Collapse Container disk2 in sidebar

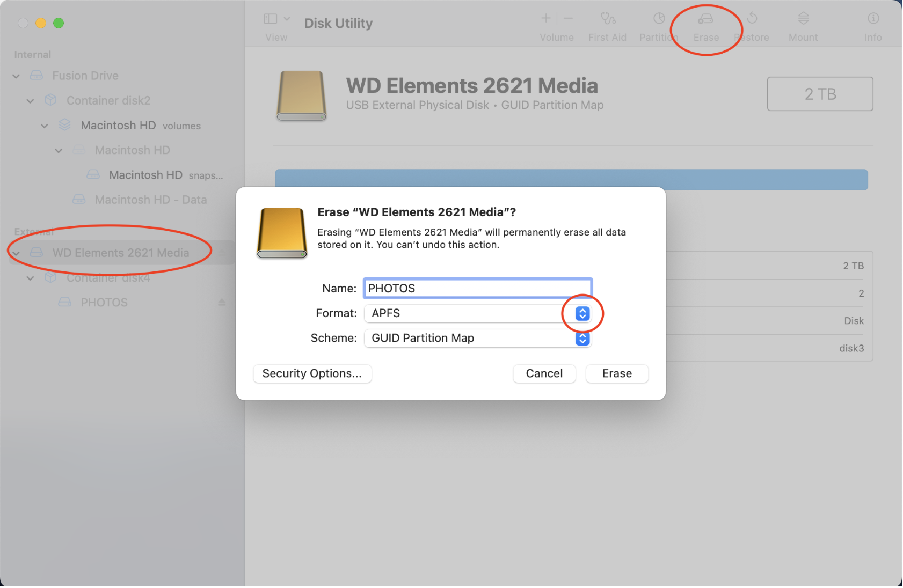tap(31, 101)
